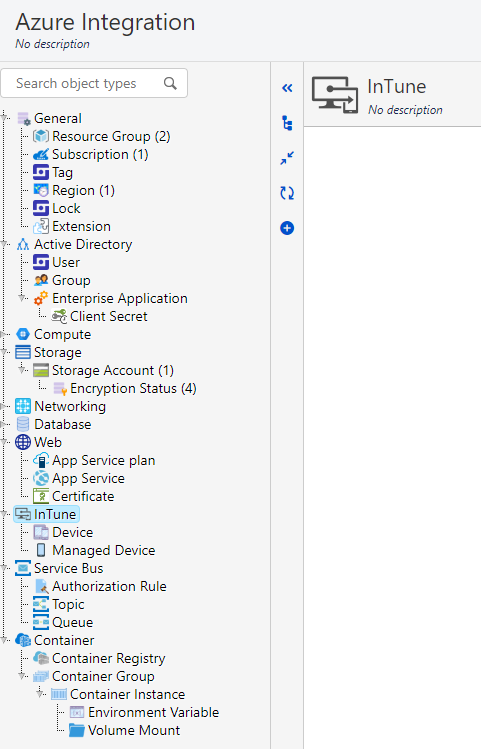Expand the Compute tree node
The image size is (481, 749).
(4, 334)
